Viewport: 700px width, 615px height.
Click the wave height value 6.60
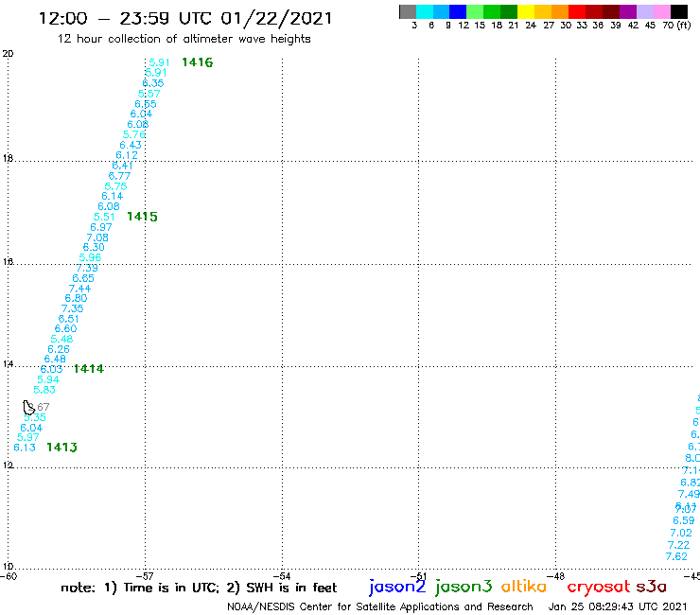65,328
